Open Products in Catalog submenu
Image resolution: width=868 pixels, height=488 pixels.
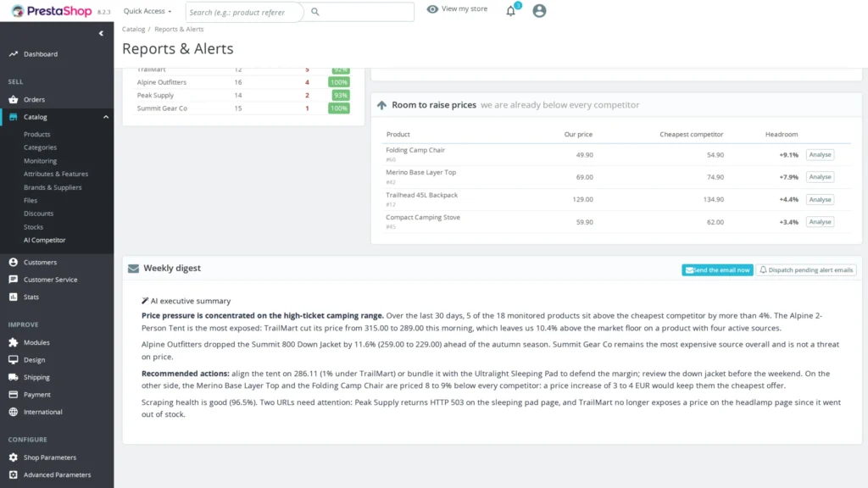tap(37, 135)
